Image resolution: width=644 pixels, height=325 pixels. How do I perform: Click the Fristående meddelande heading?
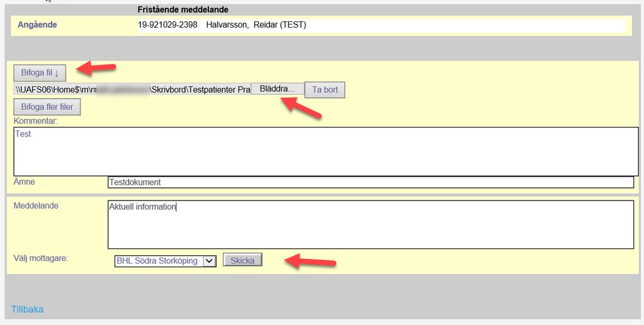[x=183, y=9]
